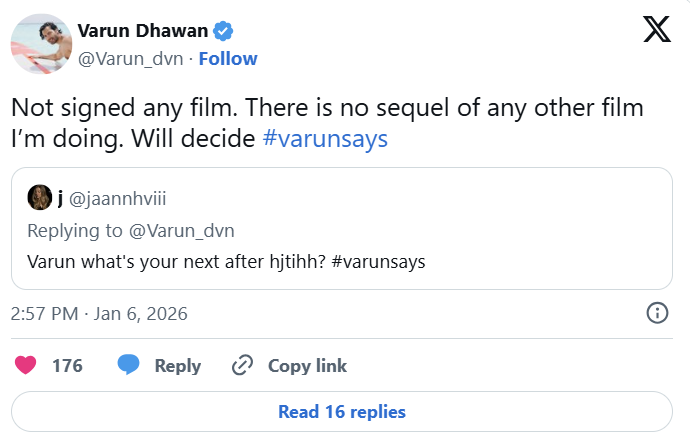
Task: Open the tweet info circle icon
Action: point(657,313)
